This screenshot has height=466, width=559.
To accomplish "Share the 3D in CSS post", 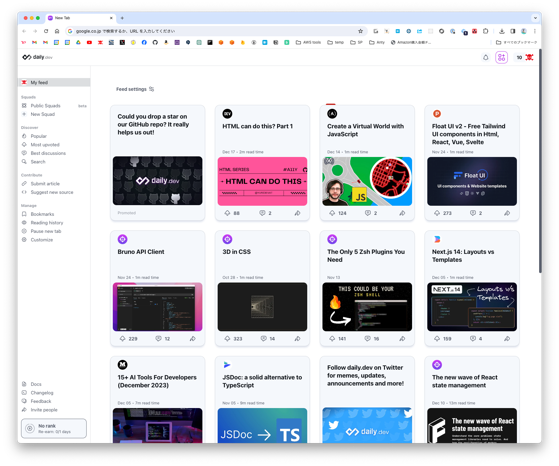I will (297, 339).
